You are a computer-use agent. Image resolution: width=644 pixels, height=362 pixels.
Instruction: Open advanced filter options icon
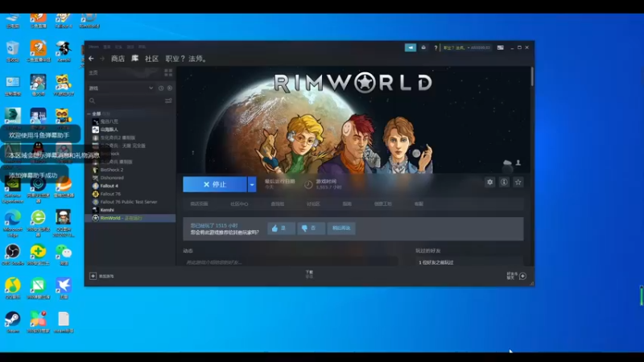[168, 101]
